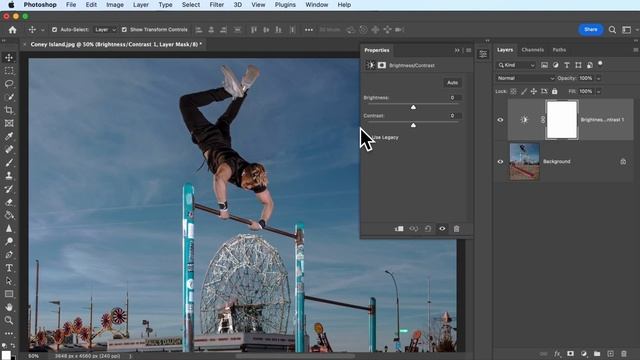Select the Lasso tool

pyautogui.click(x=9, y=84)
